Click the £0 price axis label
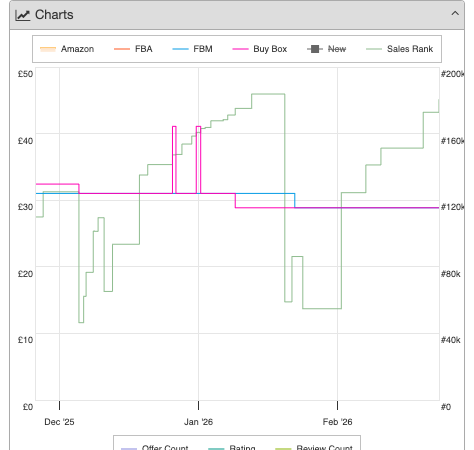474x450 pixels. [x=28, y=407]
